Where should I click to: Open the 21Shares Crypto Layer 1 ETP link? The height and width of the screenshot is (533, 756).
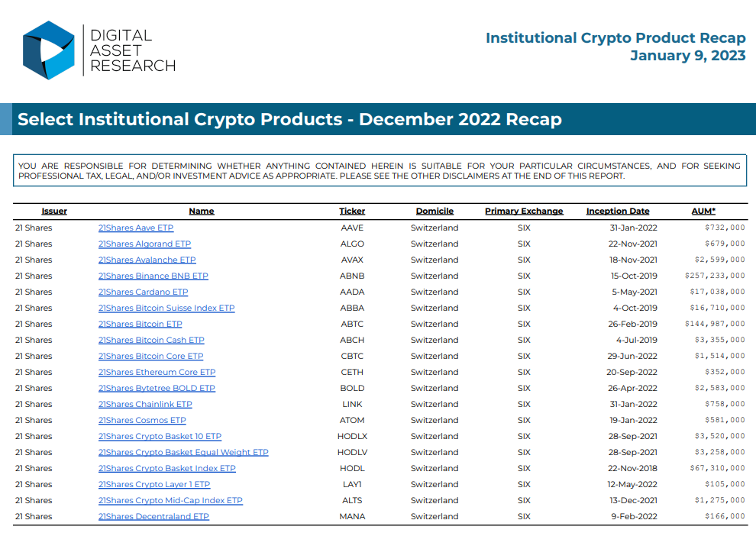coord(154,484)
